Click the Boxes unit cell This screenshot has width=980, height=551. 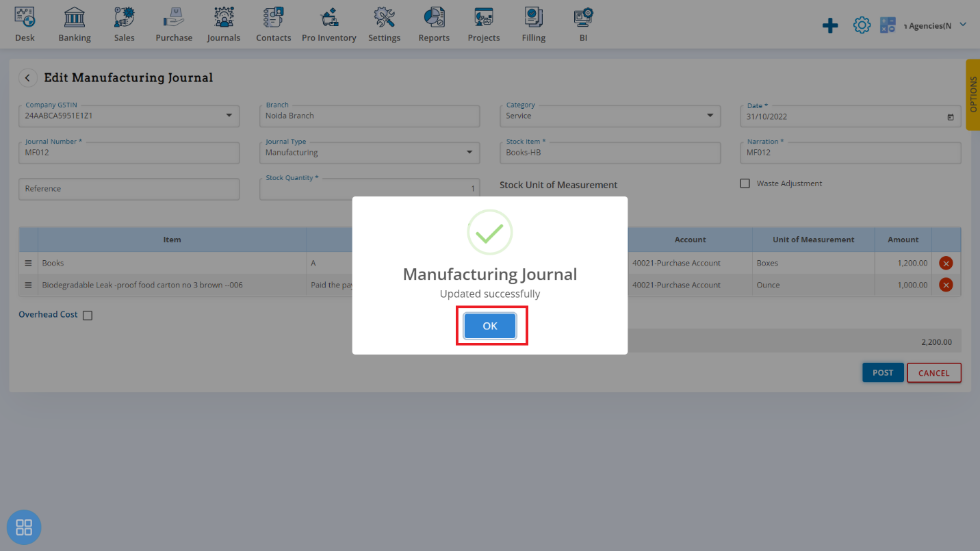(x=813, y=263)
